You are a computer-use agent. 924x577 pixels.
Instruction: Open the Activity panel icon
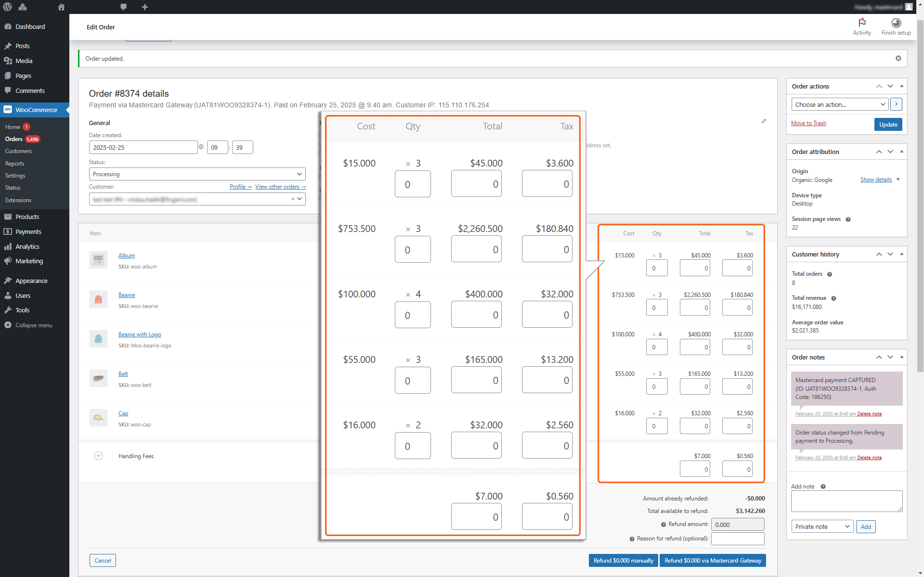[x=862, y=23]
